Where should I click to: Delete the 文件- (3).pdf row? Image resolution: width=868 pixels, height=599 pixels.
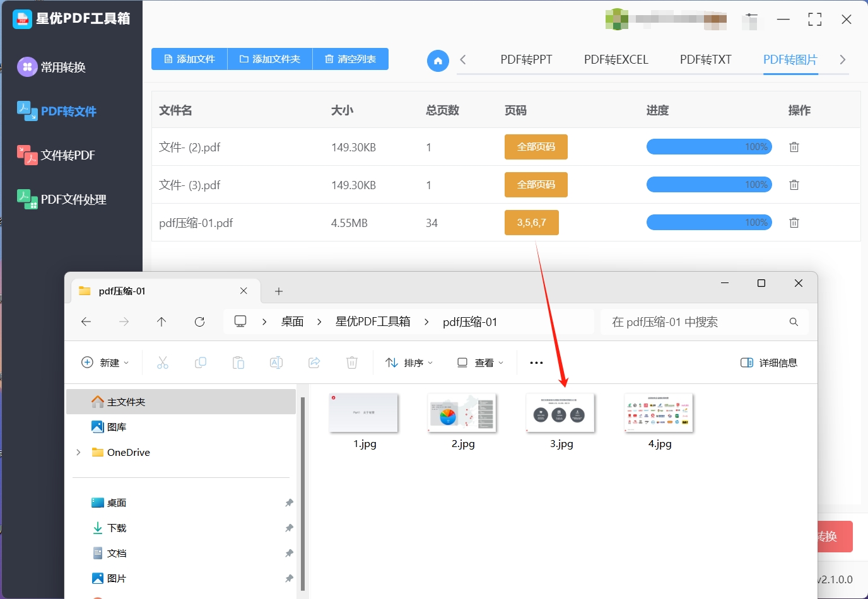[x=794, y=185]
